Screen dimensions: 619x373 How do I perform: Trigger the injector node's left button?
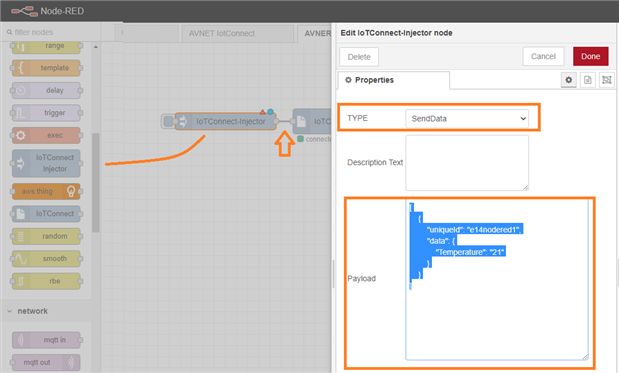167,121
